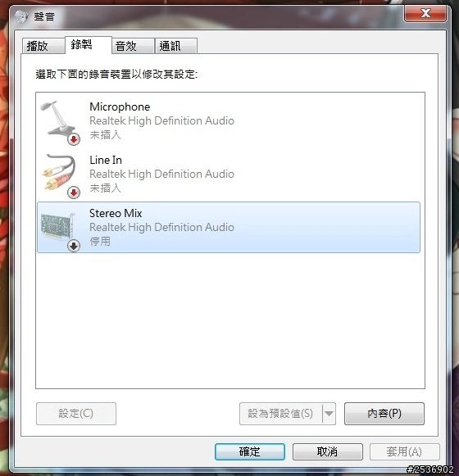Confirm with the 確定 button
Image resolution: width=459 pixels, height=476 pixels.
(x=250, y=451)
